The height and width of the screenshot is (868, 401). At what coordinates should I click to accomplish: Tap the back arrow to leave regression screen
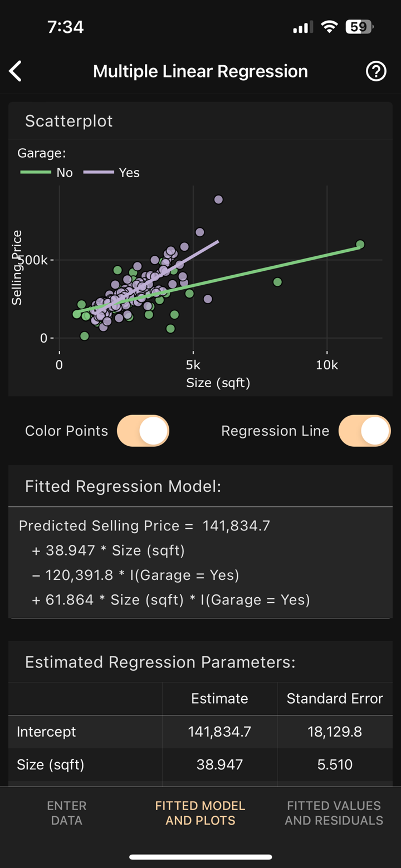tap(15, 71)
